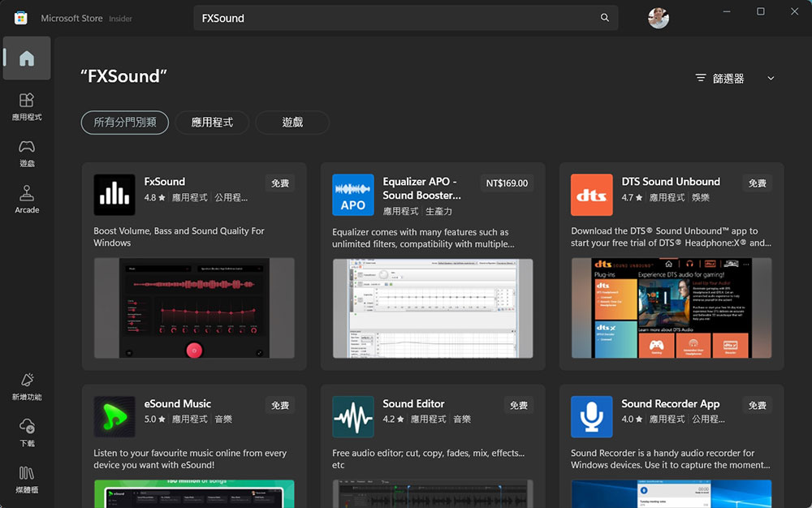Image resolution: width=812 pixels, height=508 pixels.
Task: Select the All Departments (所有分門別類) filter
Action: (x=125, y=123)
